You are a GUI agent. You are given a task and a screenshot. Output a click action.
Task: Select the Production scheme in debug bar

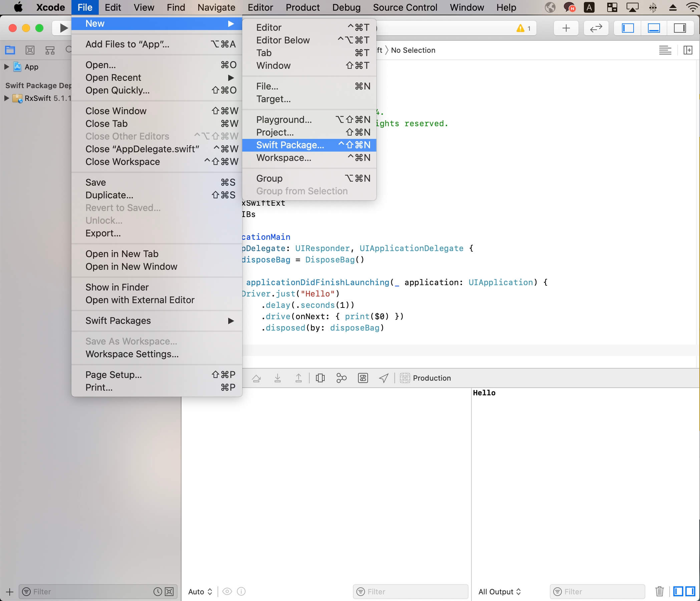[x=425, y=378]
